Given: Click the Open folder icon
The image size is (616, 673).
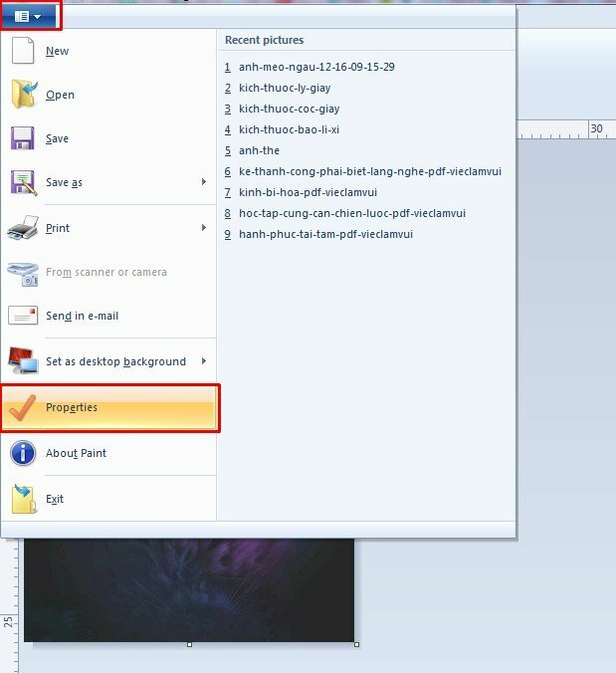Looking at the screenshot, I should point(23,95).
